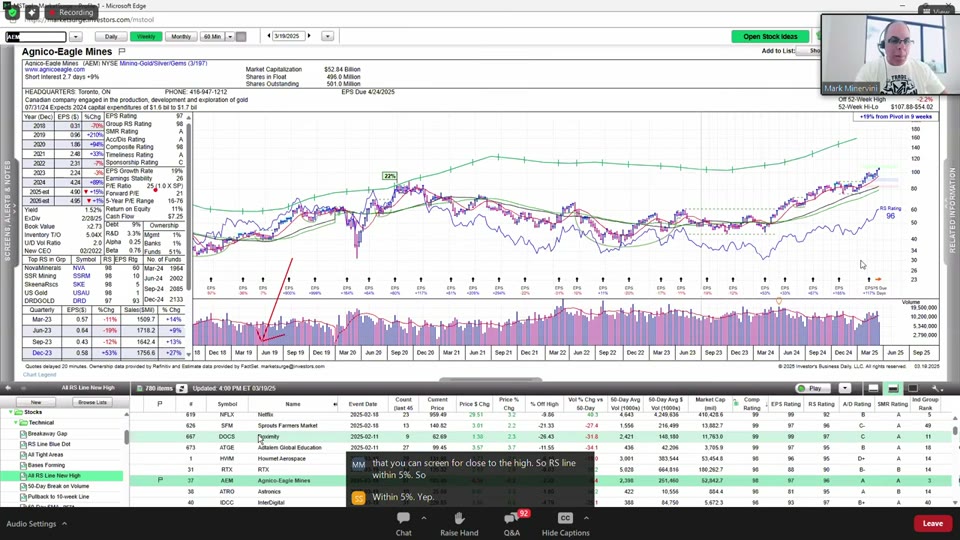
Task: Select the Netflix row in table
Action: pyautogui.click(x=542, y=414)
